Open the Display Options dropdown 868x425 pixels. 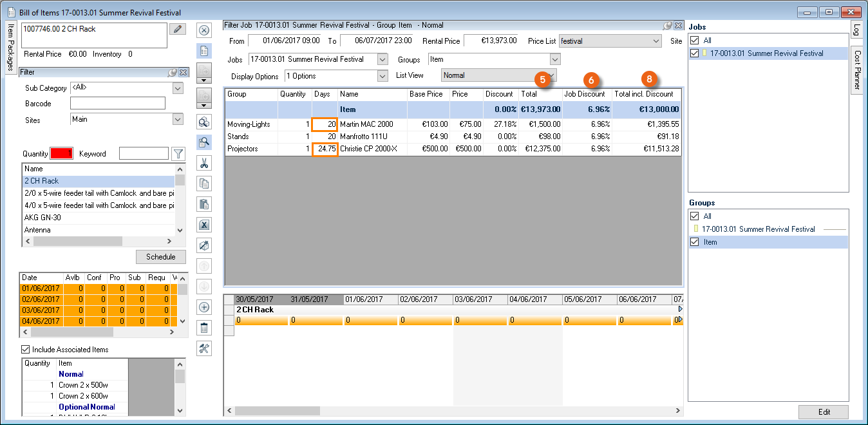pyautogui.click(x=382, y=76)
